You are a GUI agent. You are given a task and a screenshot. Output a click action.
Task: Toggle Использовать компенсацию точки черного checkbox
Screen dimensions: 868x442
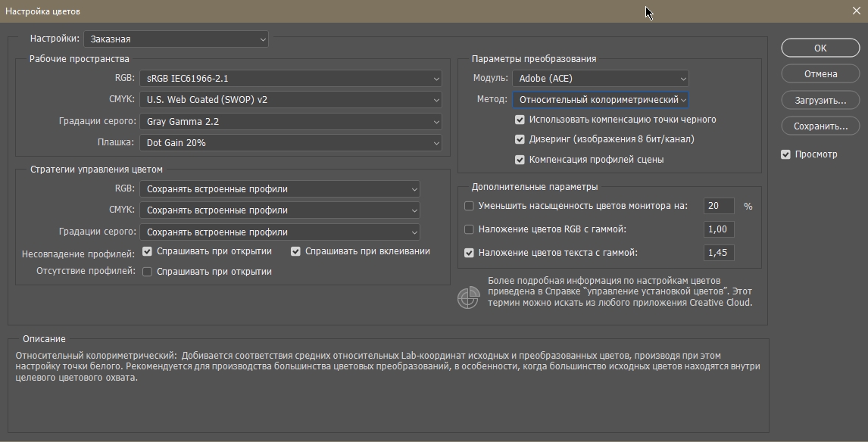click(x=520, y=120)
